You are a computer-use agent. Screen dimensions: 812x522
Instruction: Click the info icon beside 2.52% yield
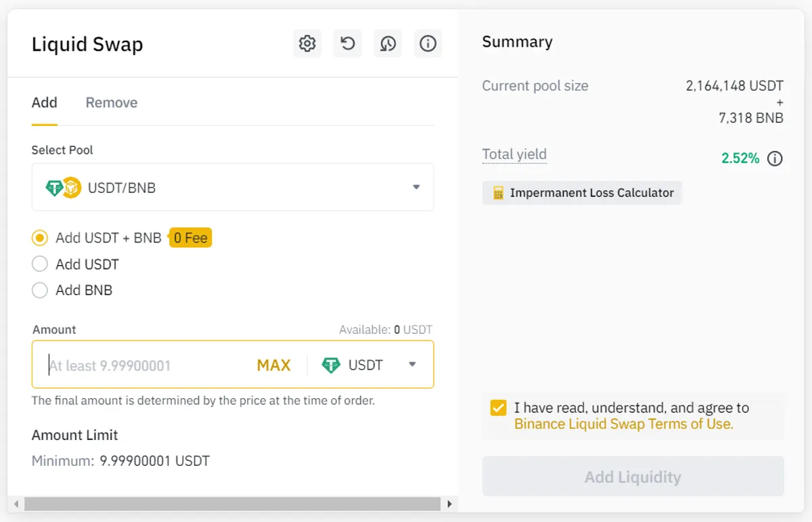(775, 158)
